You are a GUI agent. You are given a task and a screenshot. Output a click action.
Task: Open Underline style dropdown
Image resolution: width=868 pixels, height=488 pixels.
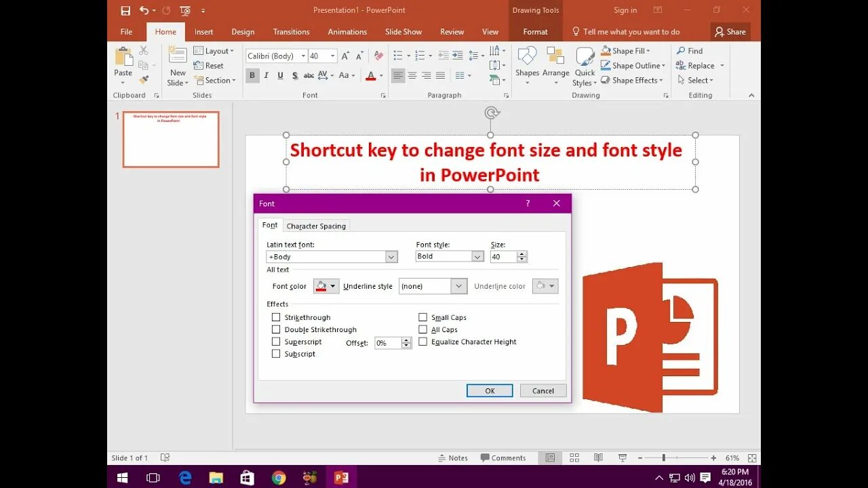459,286
